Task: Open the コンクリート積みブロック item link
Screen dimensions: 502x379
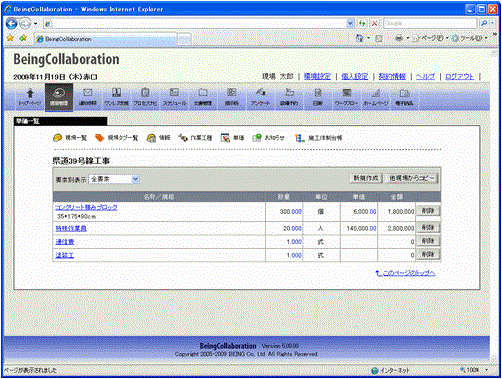Action: click(86, 207)
